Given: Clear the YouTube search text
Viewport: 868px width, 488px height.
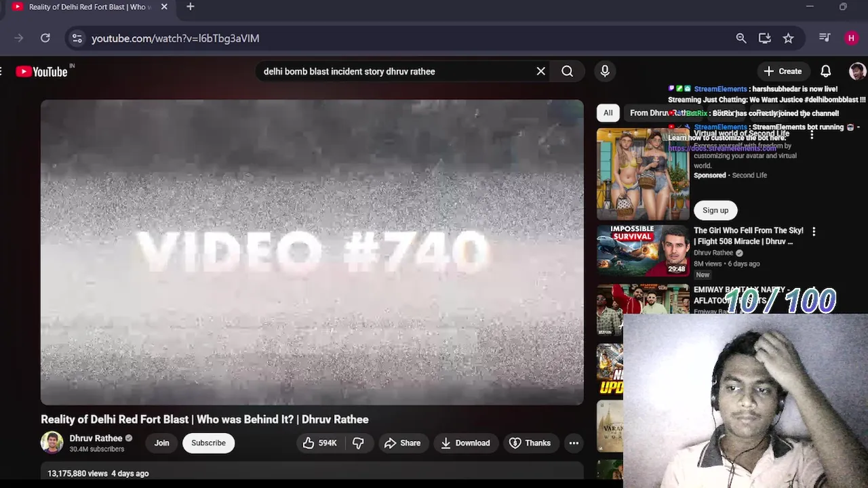Looking at the screenshot, I should (x=541, y=71).
